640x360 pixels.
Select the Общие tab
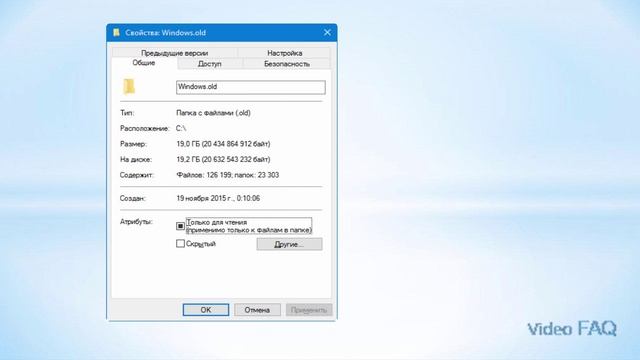pos(144,63)
